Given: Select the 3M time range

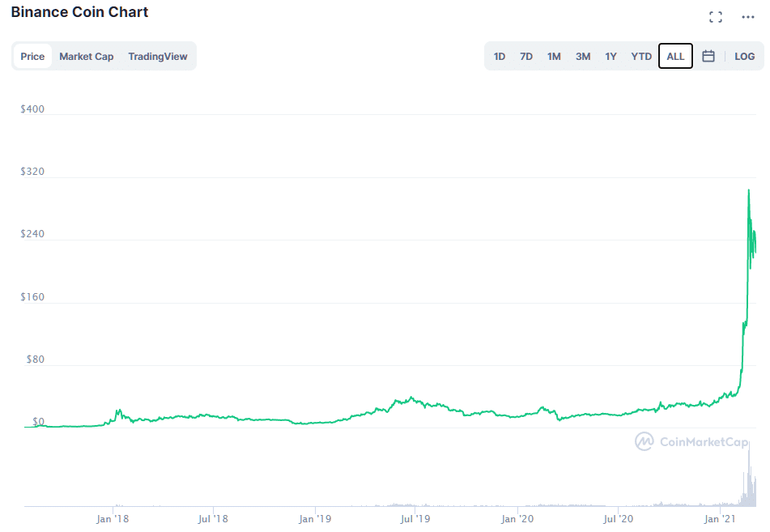Looking at the screenshot, I should coord(583,57).
